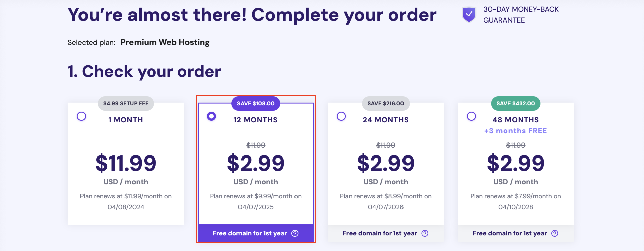Click help icon in 48 months free domain bar
644x251 pixels.
click(555, 233)
